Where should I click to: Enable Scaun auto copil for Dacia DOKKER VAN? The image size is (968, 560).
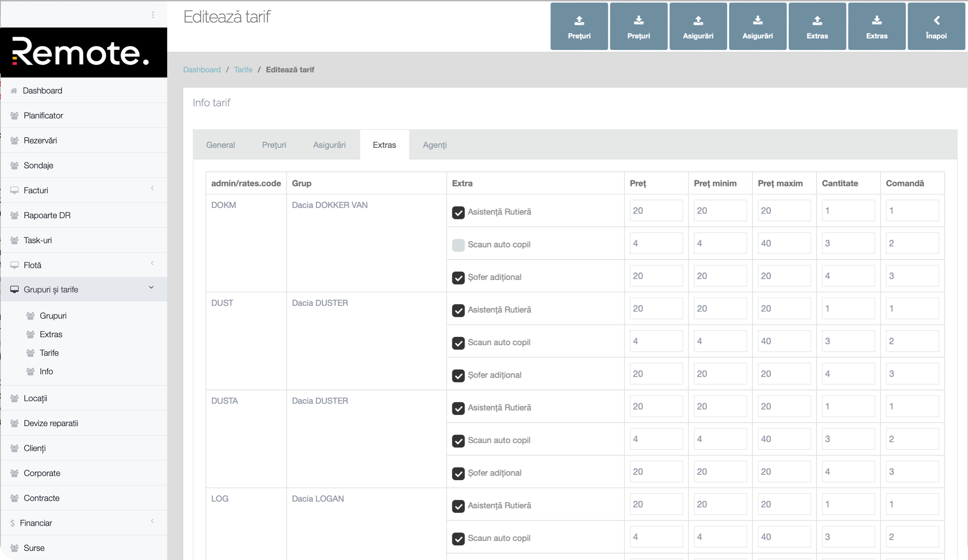[x=458, y=245]
